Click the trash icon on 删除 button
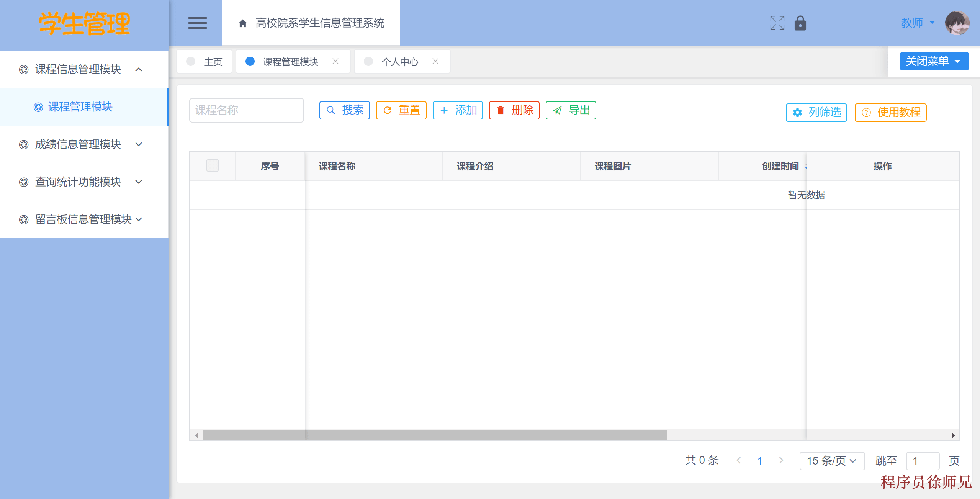This screenshot has height=499, width=980. coord(500,110)
